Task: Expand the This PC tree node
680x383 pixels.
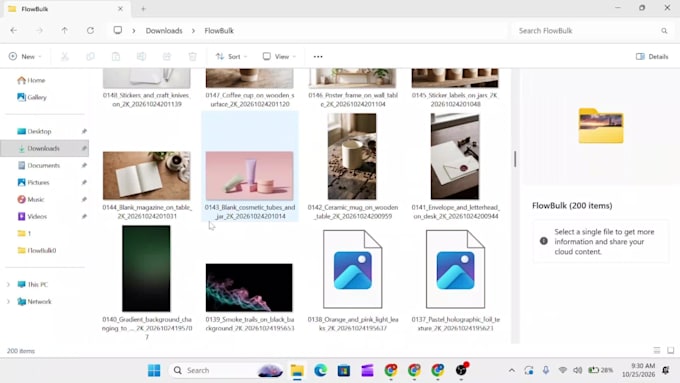Action: click(x=8, y=285)
